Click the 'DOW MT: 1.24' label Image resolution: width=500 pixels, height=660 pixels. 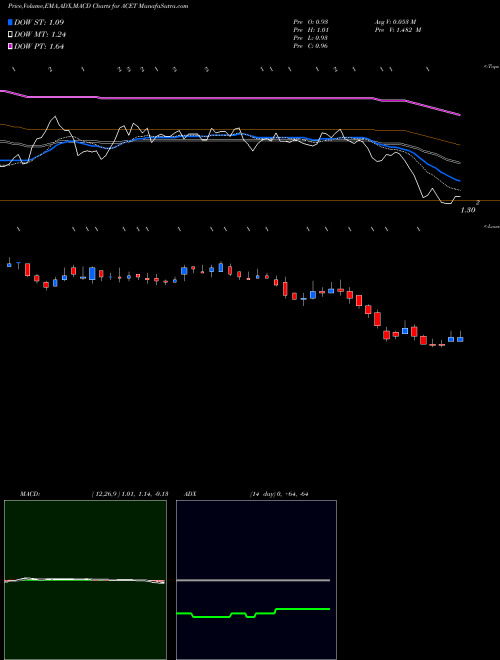click(40, 35)
